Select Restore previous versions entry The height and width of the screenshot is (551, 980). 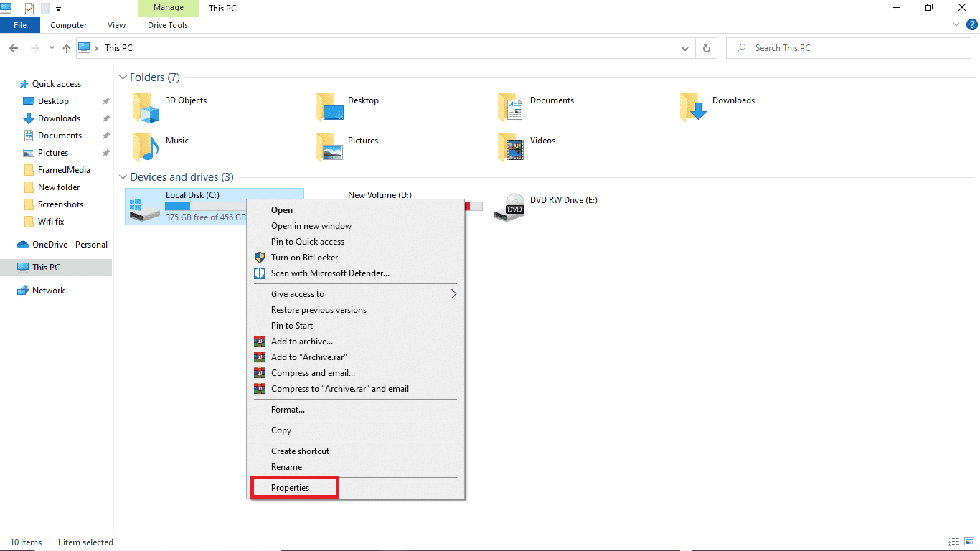356,310
